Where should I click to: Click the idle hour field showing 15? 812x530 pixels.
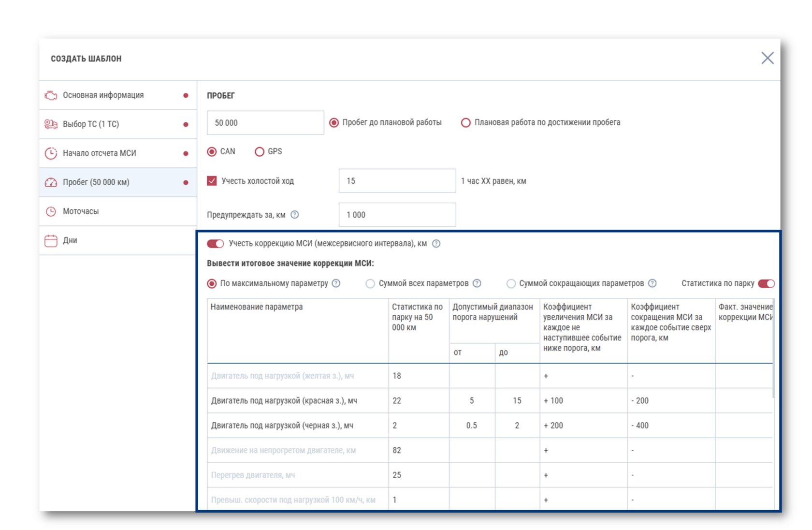(397, 181)
